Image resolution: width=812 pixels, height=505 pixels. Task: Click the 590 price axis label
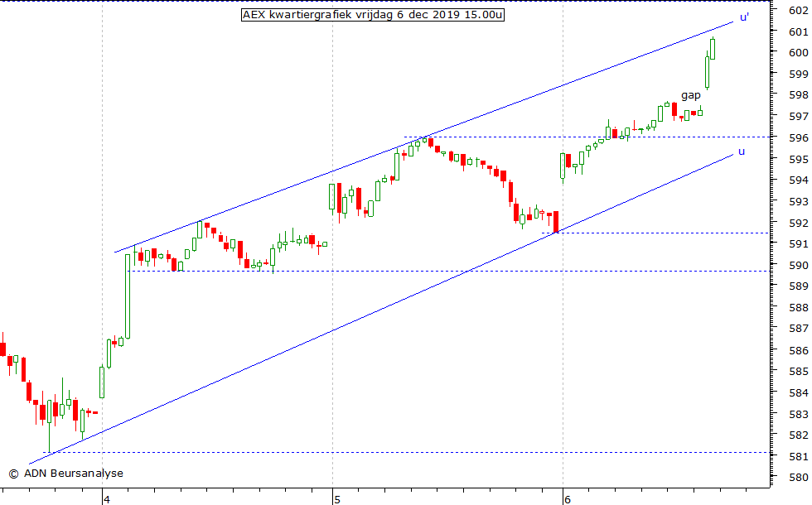798,265
